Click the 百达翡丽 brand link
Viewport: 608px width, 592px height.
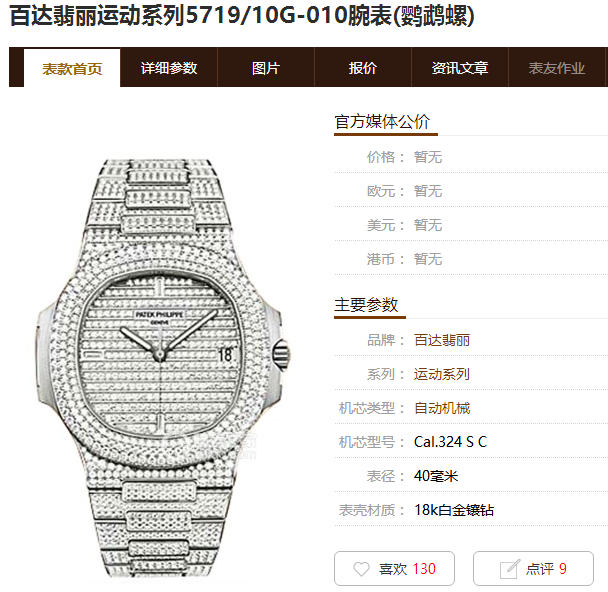(442, 340)
